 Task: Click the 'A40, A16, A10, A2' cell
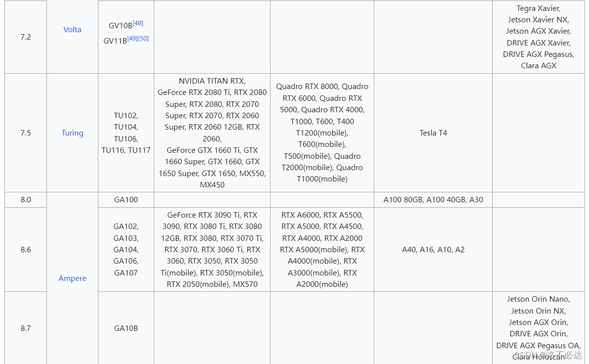pyautogui.click(x=433, y=249)
